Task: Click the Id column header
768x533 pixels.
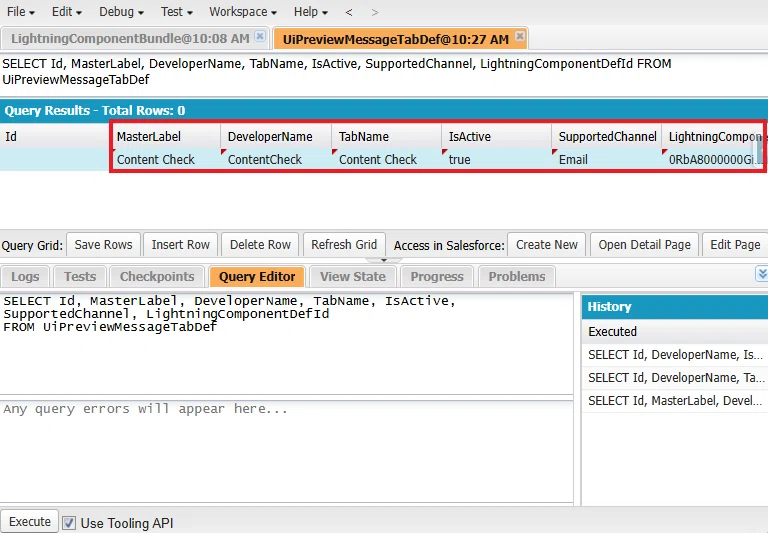Action: tap(55, 137)
